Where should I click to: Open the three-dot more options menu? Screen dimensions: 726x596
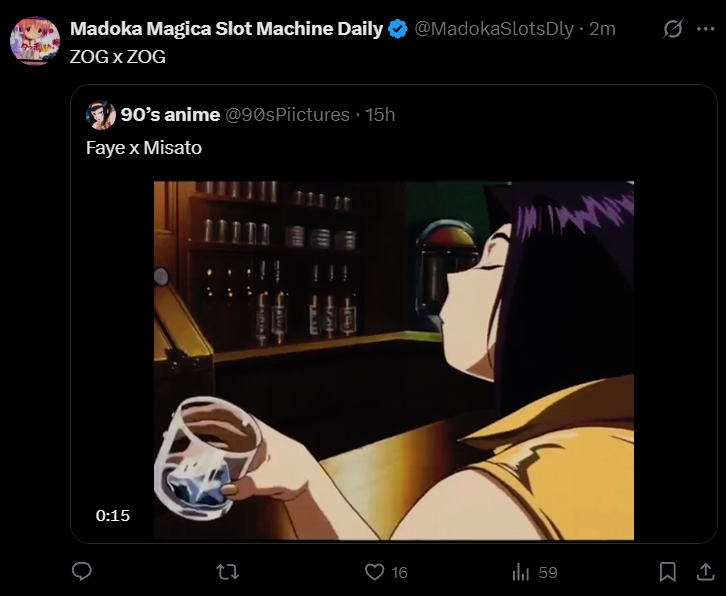pos(709,29)
